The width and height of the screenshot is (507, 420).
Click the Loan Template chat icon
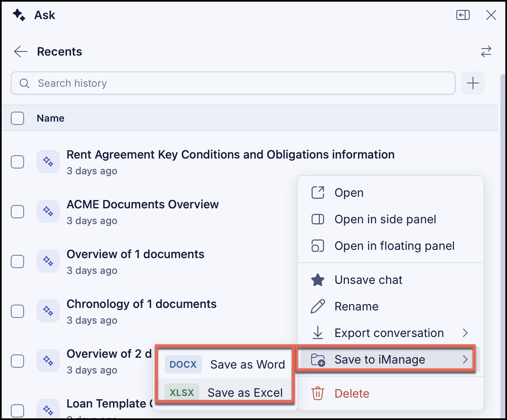[x=48, y=410]
